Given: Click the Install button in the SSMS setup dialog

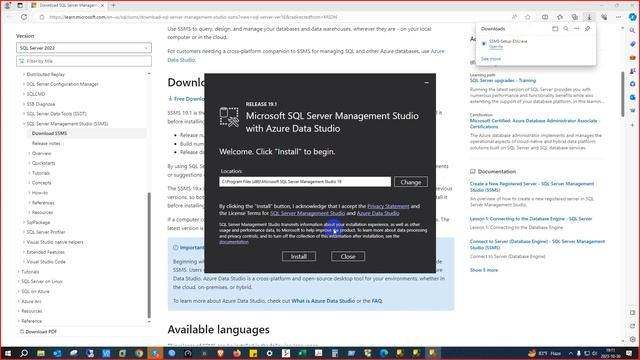Looking at the screenshot, I should tap(299, 256).
